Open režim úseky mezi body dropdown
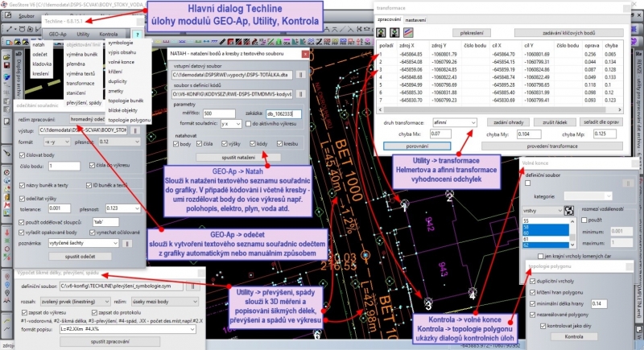The image size is (644, 350). [x=164, y=302]
